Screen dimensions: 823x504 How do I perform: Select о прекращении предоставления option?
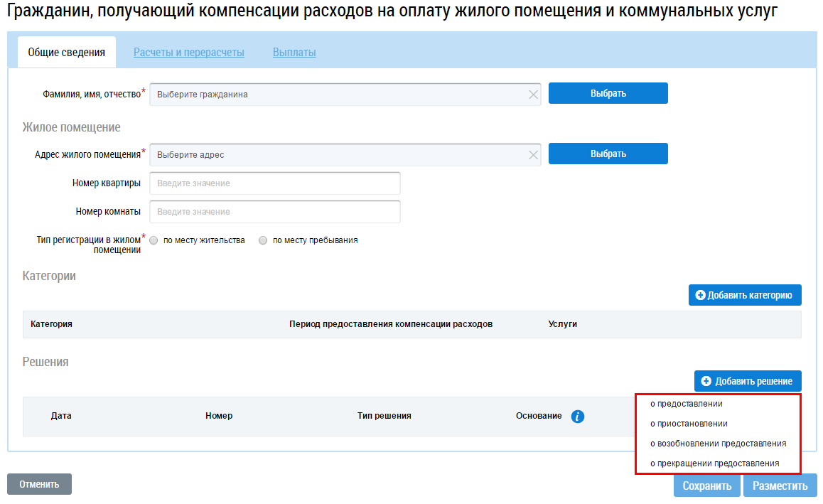714,463
